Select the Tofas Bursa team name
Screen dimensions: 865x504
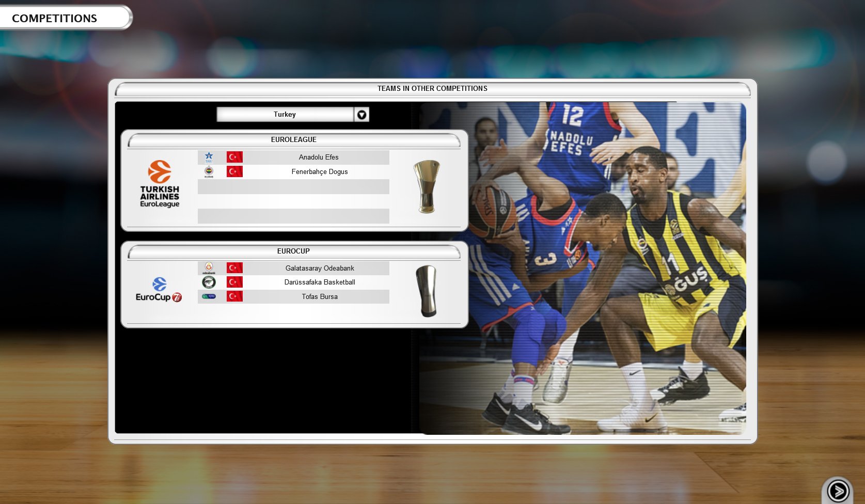click(320, 296)
